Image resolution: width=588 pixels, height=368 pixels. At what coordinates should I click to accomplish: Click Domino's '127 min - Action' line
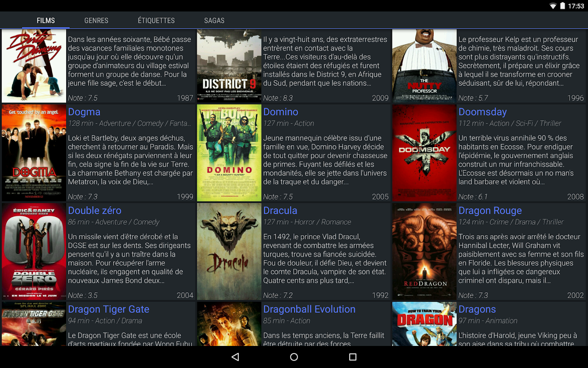(x=289, y=123)
